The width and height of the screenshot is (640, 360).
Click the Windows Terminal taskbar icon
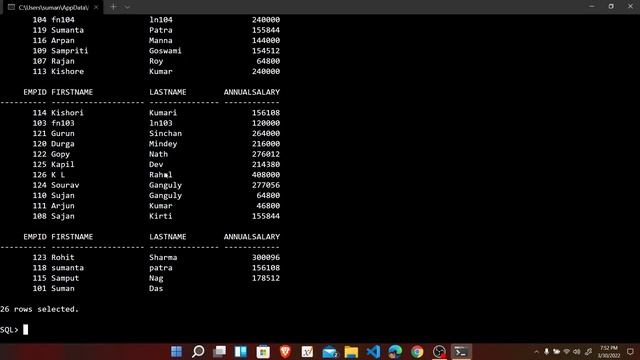tap(461, 351)
